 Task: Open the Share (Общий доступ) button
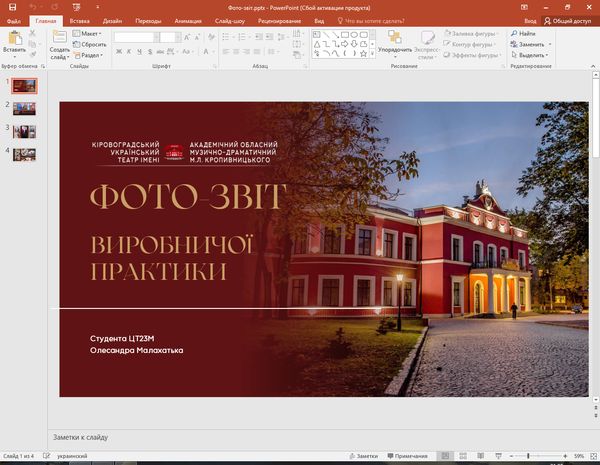pos(568,20)
